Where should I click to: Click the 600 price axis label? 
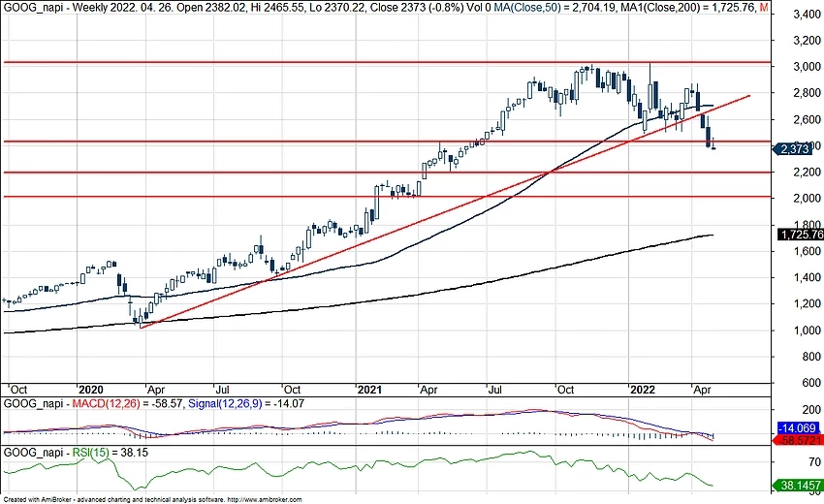coord(811,383)
